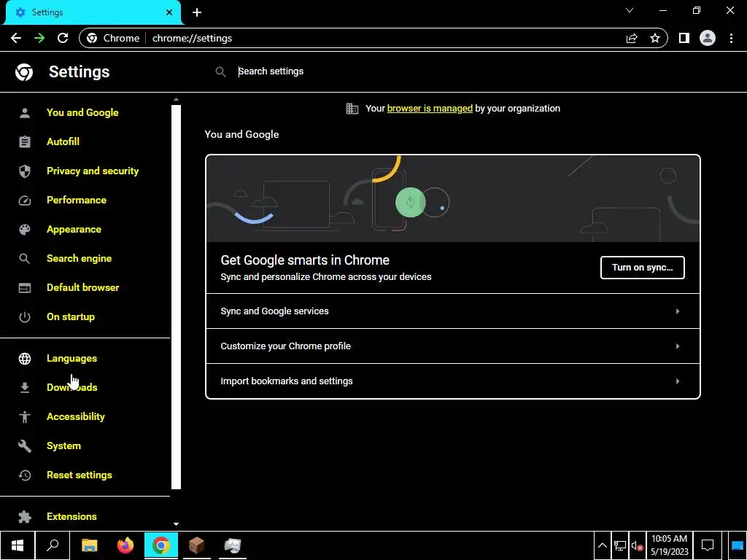Click the green forward arrow
This screenshot has width=747, height=560.
[39, 38]
